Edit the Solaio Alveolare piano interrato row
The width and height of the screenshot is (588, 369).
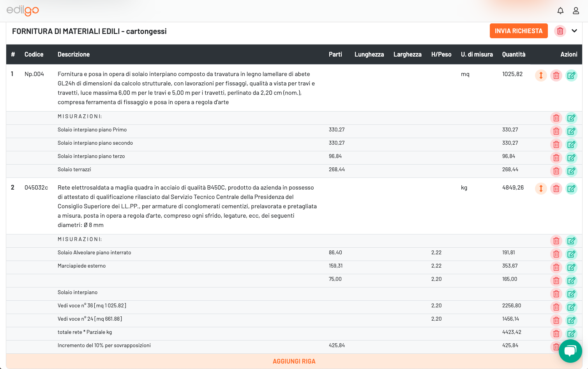coord(571,254)
